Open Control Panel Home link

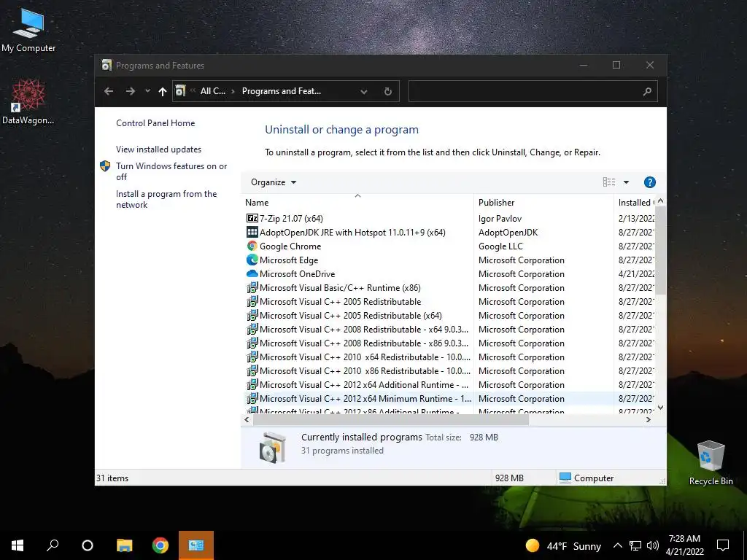(x=155, y=122)
